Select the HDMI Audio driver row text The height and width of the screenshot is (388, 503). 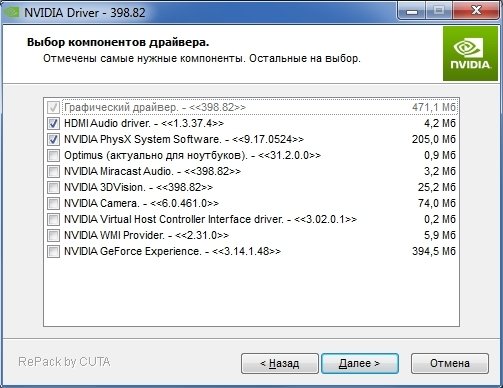pos(144,123)
